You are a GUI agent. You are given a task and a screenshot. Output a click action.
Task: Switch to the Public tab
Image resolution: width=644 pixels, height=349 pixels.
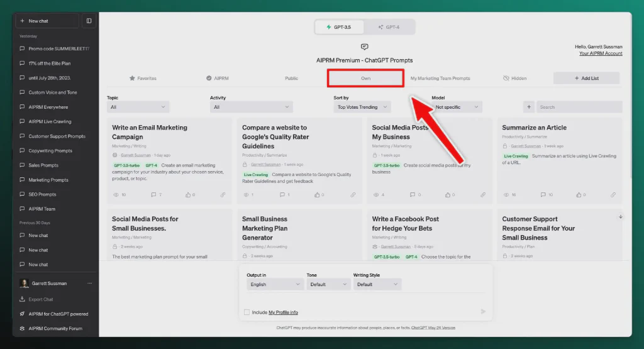[292, 78]
